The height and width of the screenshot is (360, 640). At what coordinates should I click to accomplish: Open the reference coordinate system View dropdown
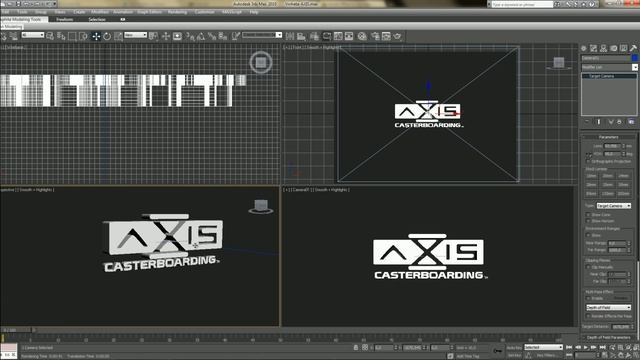(x=136, y=35)
